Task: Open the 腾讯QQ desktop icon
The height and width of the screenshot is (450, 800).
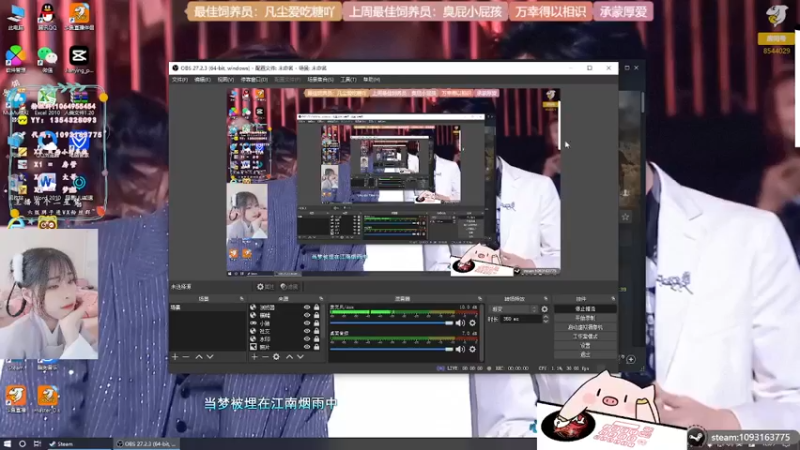Action: pyautogui.click(x=47, y=16)
